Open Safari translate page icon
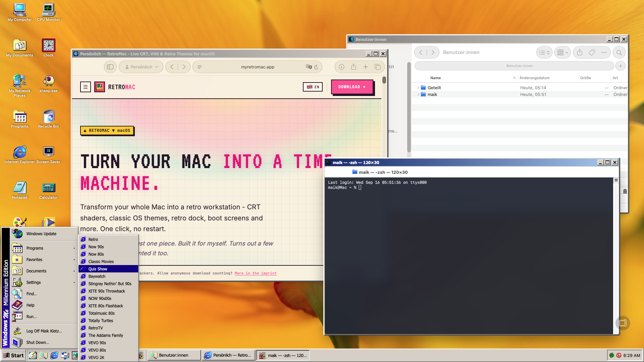This screenshot has height=362, width=644. (309, 67)
